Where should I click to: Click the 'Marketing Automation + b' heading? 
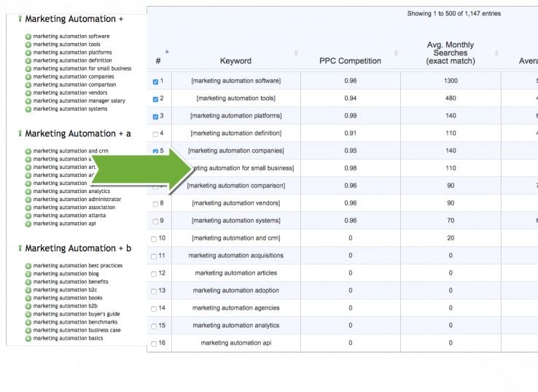(77, 248)
